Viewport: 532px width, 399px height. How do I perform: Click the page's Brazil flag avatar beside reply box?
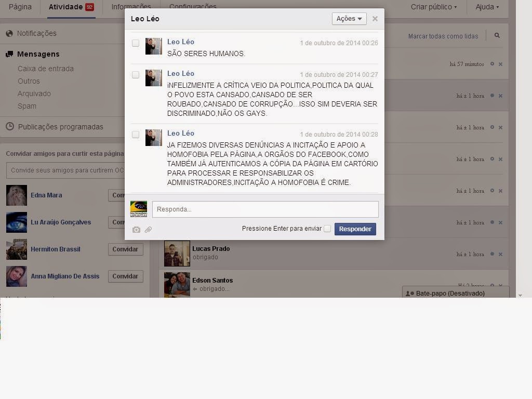[139, 209]
